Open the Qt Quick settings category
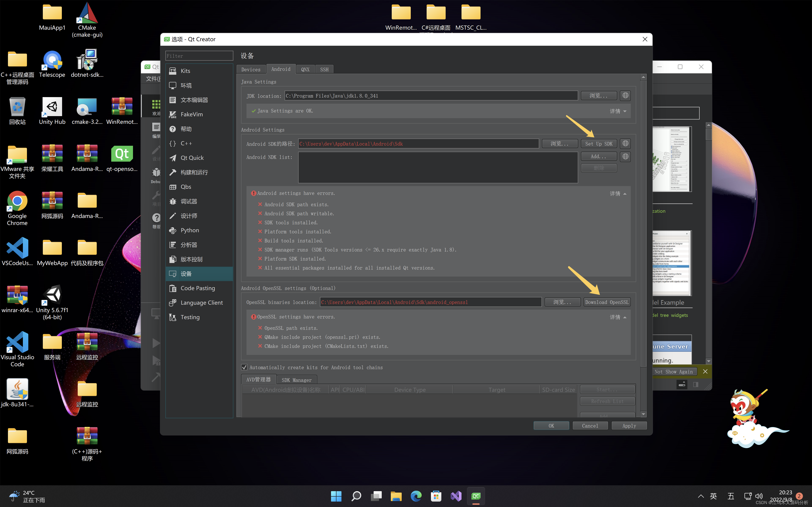 click(x=192, y=158)
